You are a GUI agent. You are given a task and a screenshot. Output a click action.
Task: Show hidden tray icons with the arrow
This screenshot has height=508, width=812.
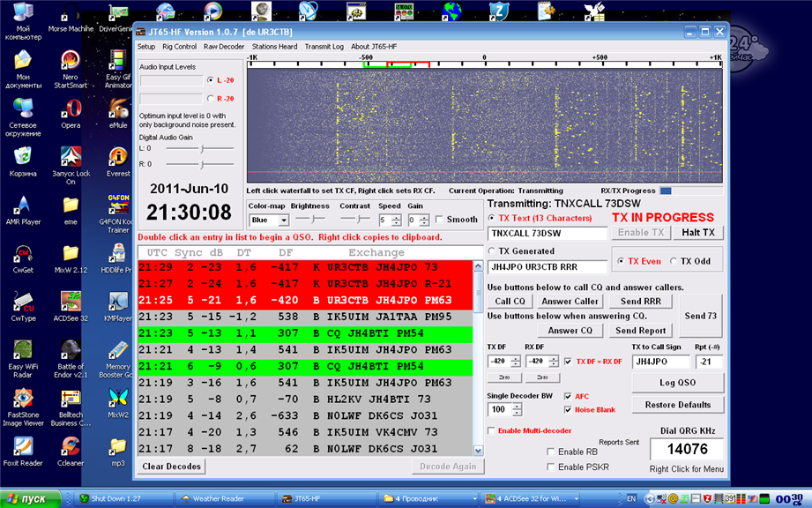pos(650,499)
